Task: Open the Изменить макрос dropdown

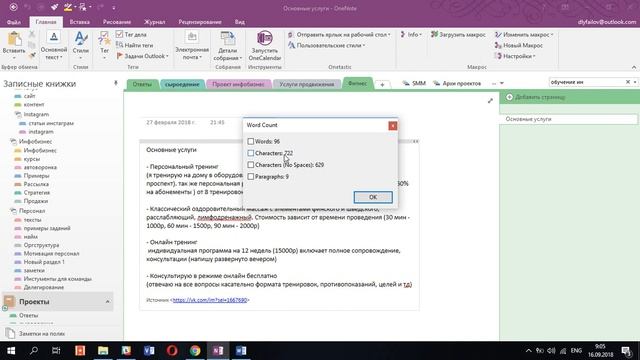Action: click(524, 35)
